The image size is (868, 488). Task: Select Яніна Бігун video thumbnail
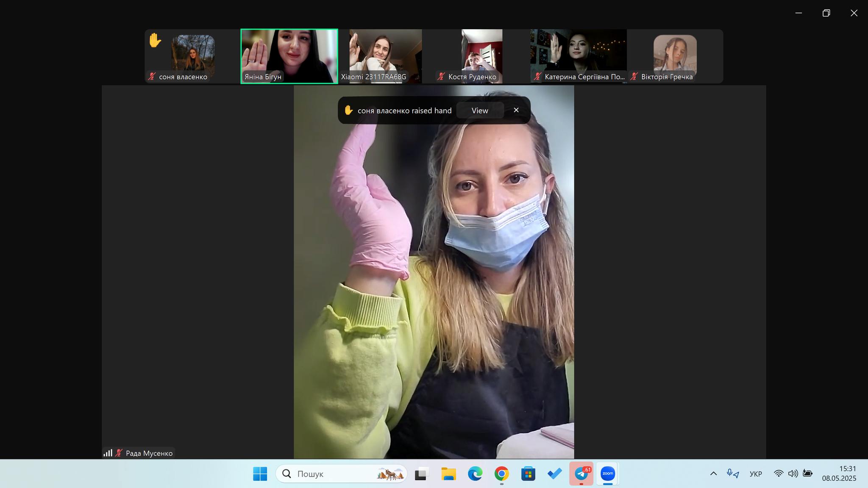click(x=289, y=56)
